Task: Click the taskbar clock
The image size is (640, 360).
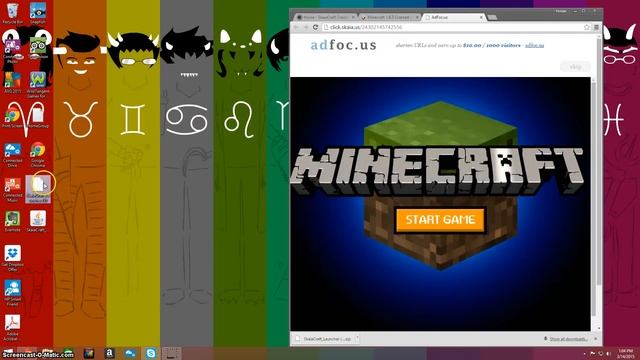Action: coord(625,353)
